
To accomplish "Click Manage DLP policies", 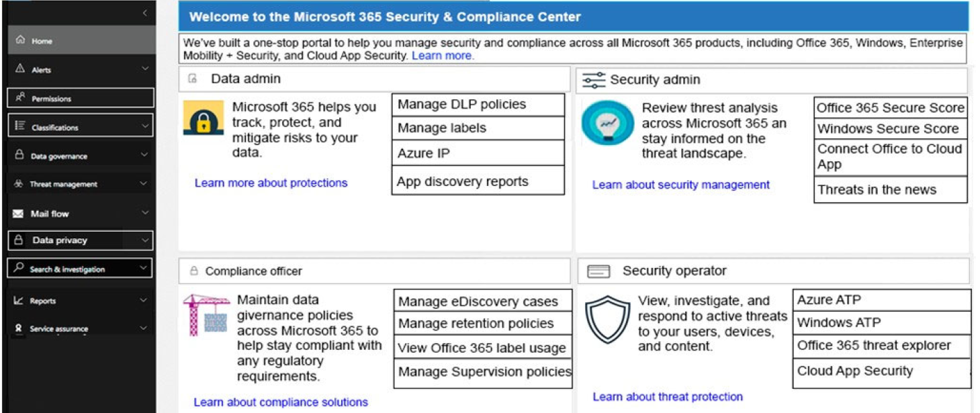I will pyautogui.click(x=478, y=105).
